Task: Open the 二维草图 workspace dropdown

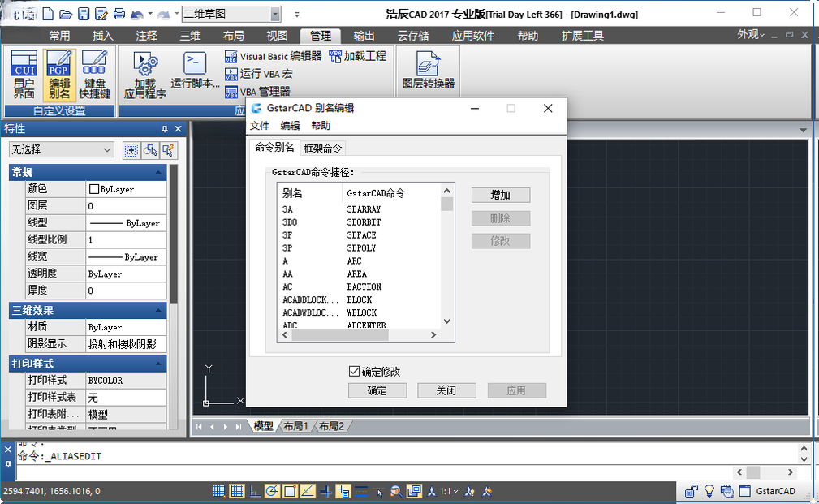Action: [276, 14]
